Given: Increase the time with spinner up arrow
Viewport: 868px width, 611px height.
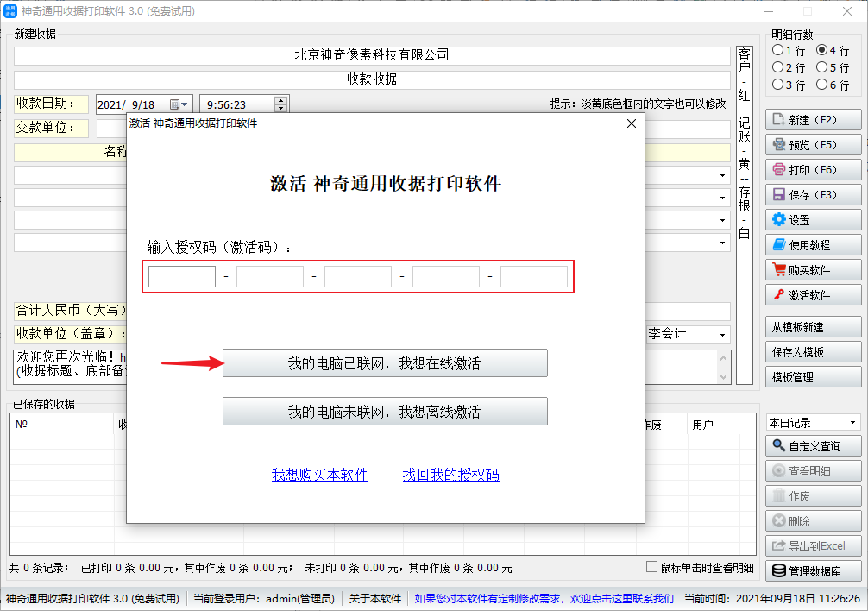Looking at the screenshot, I should coord(281,101).
